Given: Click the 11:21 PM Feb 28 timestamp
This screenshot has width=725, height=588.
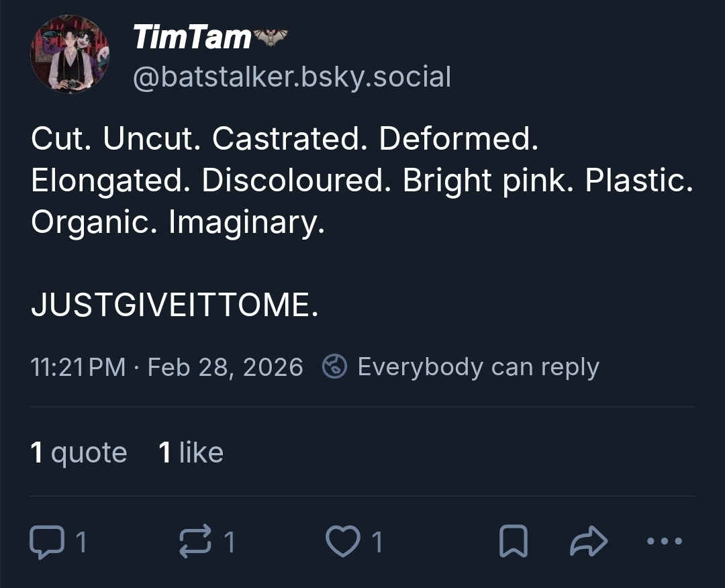Looking at the screenshot, I should (166, 367).
